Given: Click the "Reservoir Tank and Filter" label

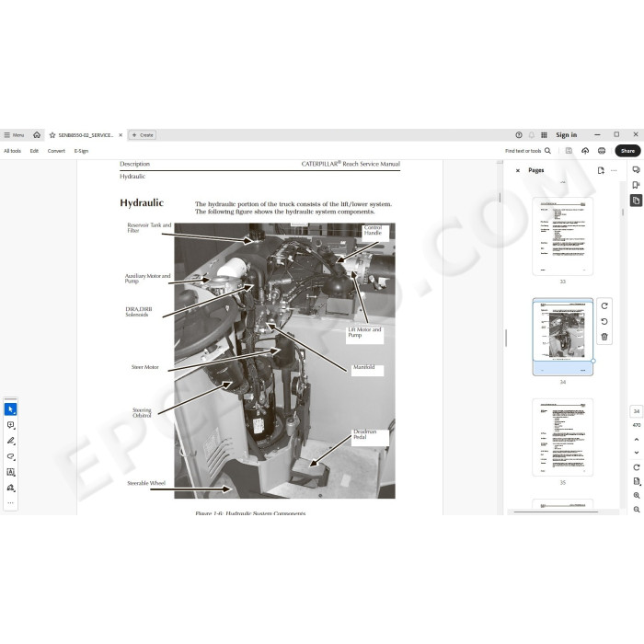Looking at the screenshot, I should click(149, 227).
